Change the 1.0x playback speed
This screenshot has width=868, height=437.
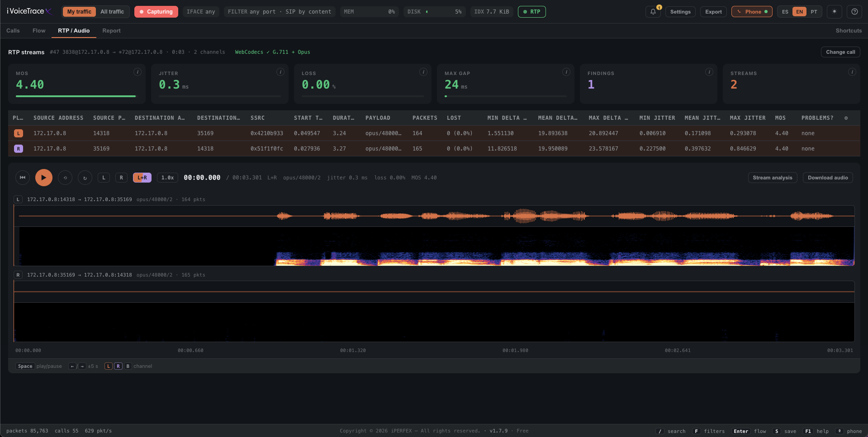[x=168, y=178]
